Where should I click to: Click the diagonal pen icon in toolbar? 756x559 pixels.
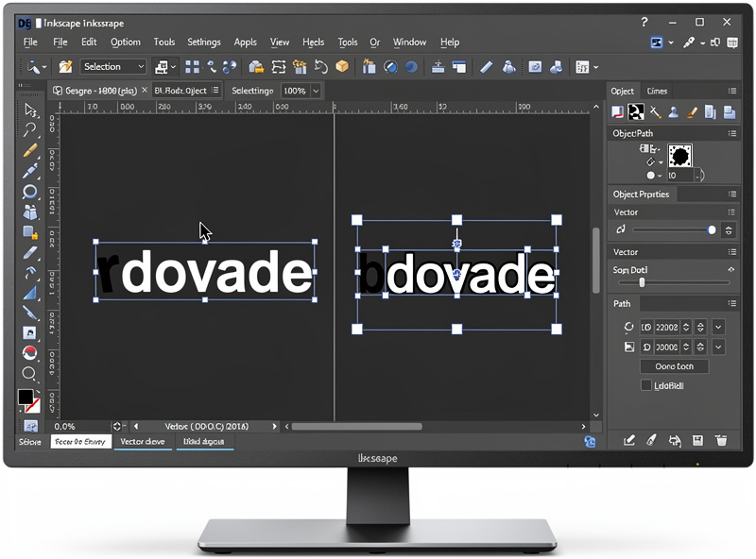487,66
